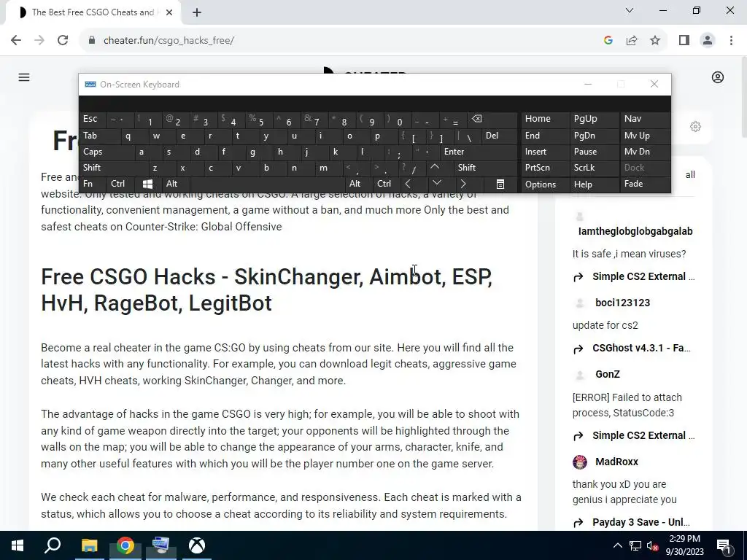
Task: Open the Google icon in the address bar
Action: 608,41
